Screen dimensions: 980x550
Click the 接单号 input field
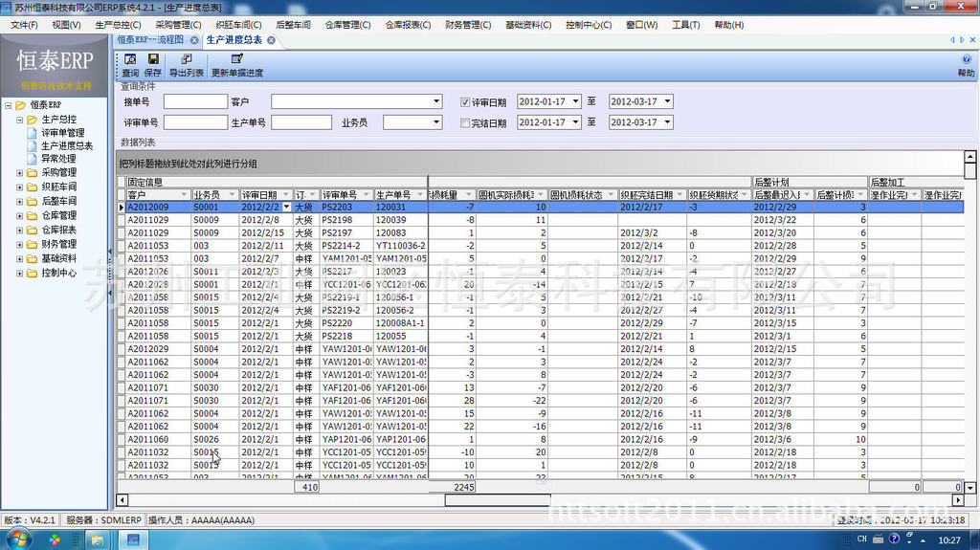point(195,101)
